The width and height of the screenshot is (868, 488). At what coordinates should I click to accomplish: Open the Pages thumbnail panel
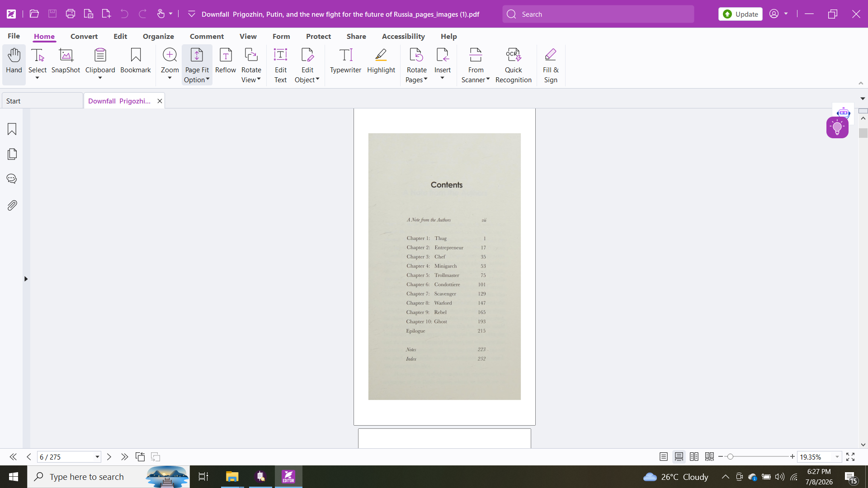click(12, 154)
